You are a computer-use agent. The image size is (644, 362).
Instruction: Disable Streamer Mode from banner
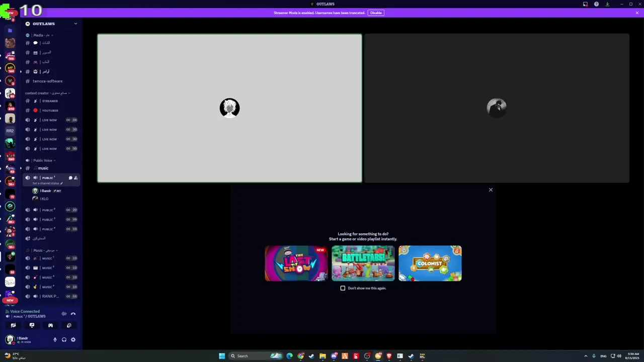(376, 13)
